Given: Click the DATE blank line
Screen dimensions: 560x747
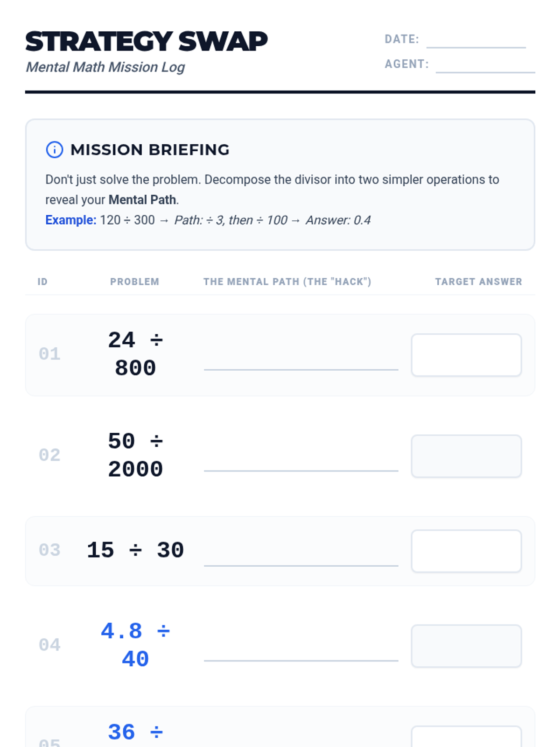Looking at the screenshot, I should (x=476, y=47).
